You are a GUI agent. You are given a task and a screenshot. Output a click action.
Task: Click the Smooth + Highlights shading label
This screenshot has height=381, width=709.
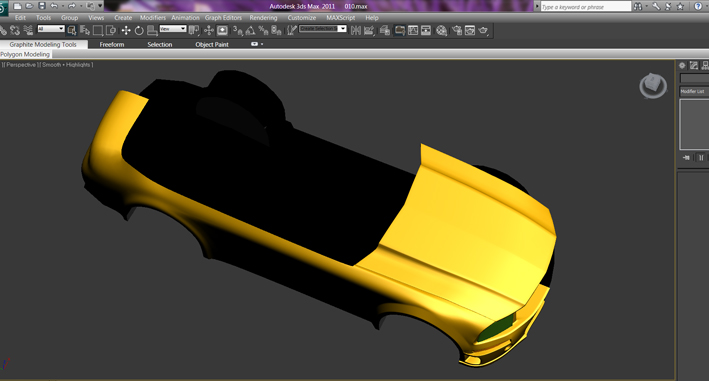(x=66, y=65)
